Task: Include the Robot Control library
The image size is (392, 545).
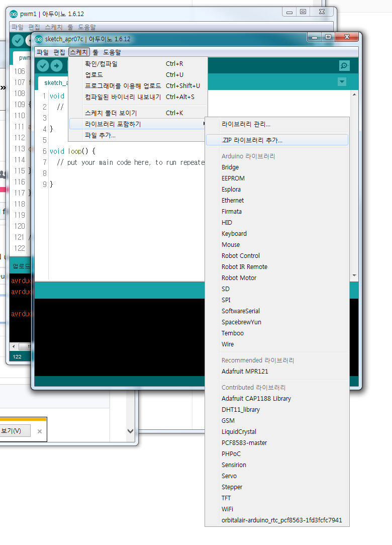Action: 277,256
